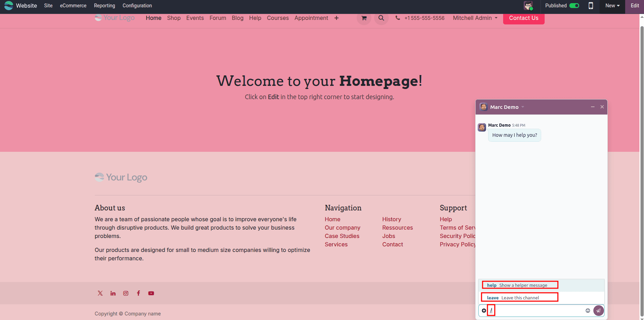Open the LinkedIn social icon
The image size is (644, 320).
click(x=113, y=293)
